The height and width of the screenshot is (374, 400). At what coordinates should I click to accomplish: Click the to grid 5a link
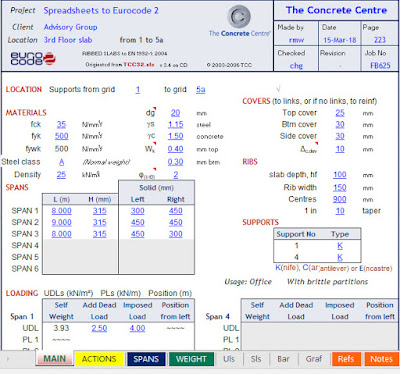(x=201, y=90)
